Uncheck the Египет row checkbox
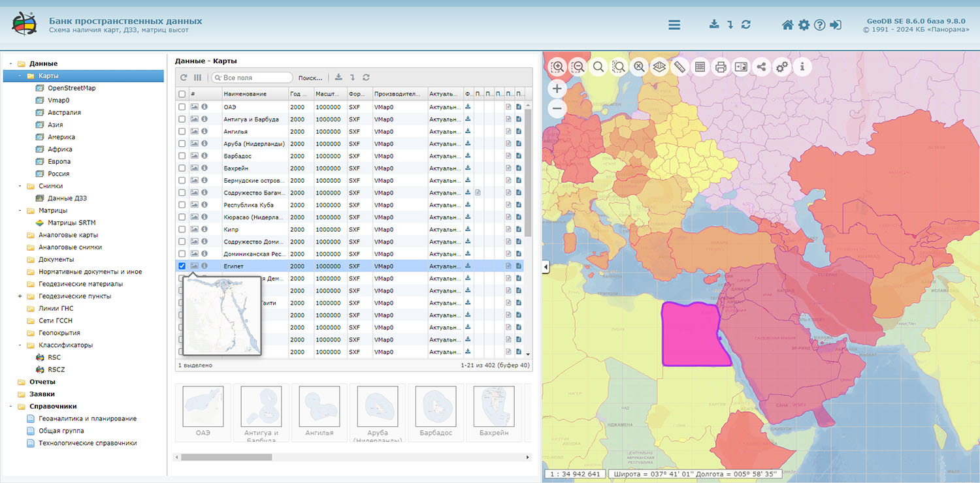 point(182,266)
